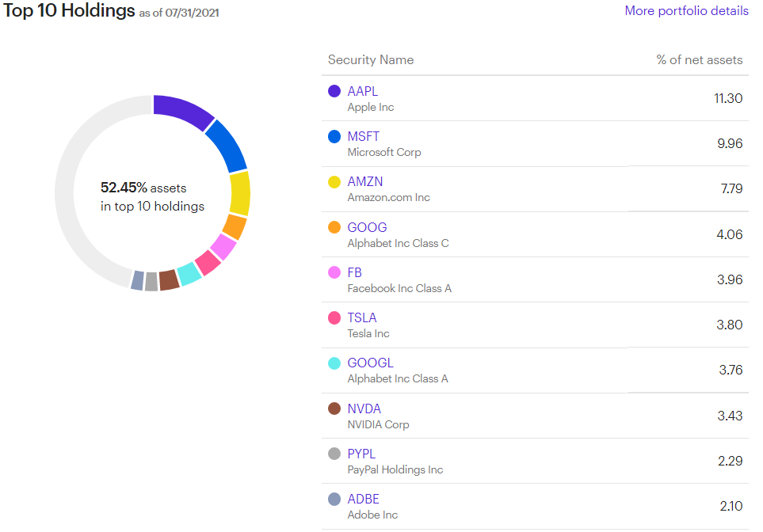
Task: Click the purple Apple legend dot
Action: click(x=334, y=91)
